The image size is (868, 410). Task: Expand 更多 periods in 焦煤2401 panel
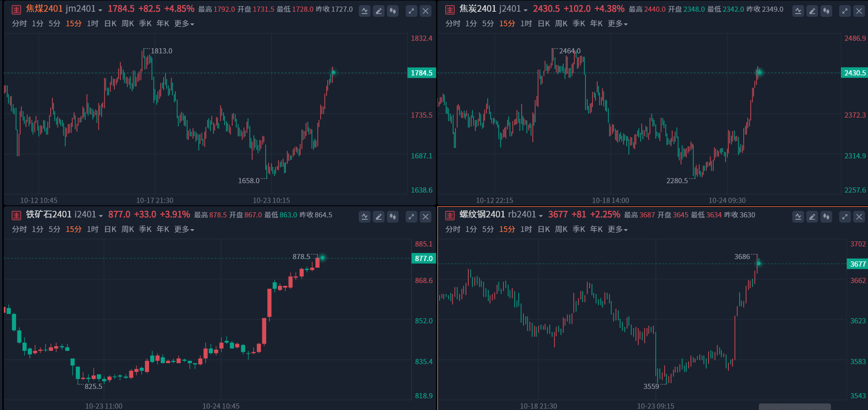[184, 23]
